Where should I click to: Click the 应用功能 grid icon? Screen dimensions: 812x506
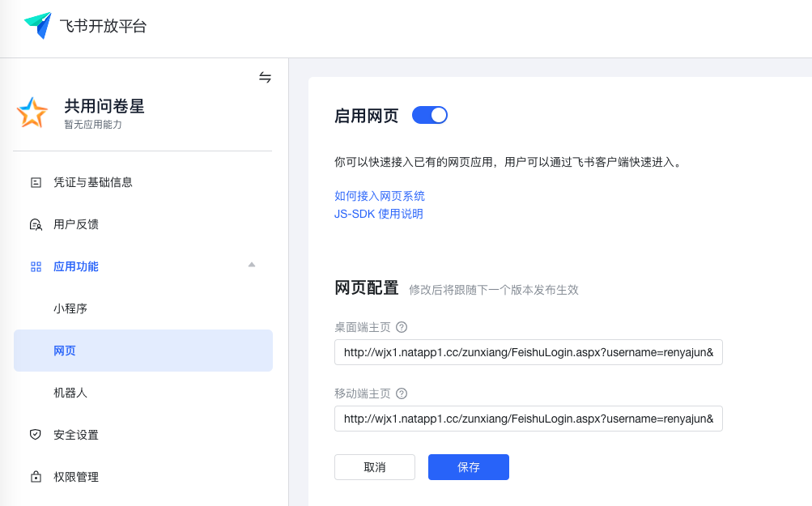point(36,266)
